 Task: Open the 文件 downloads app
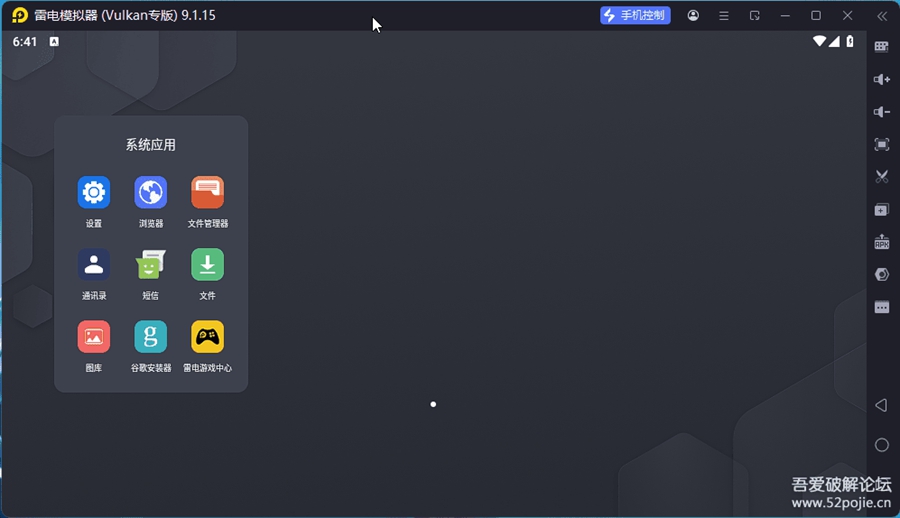point(207,265)
